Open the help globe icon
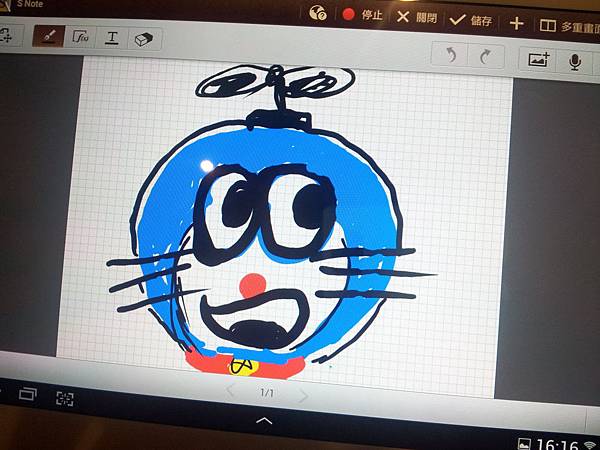 pyautogui.click(x=318, y=13)
